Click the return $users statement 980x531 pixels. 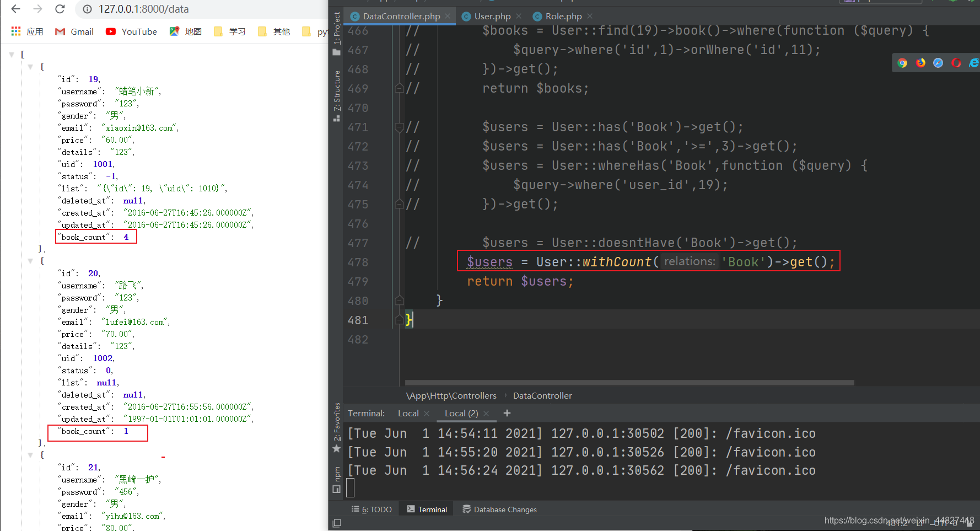pos(520,281)
